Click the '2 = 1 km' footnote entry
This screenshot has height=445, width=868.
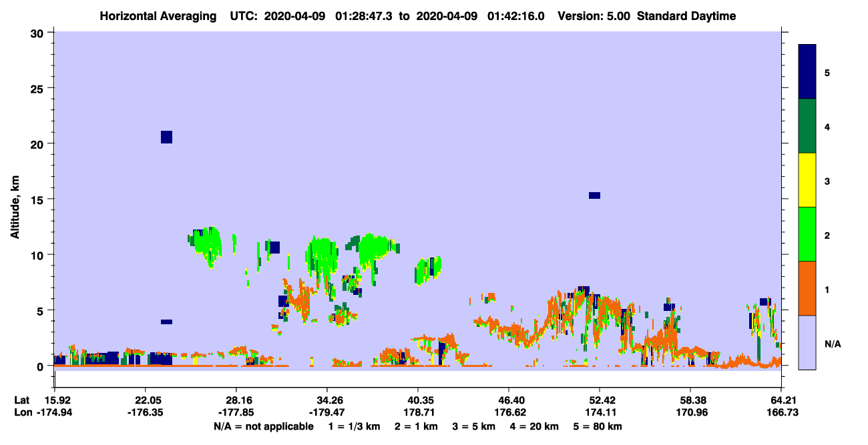pyautogui.click(x=417, y=426)
